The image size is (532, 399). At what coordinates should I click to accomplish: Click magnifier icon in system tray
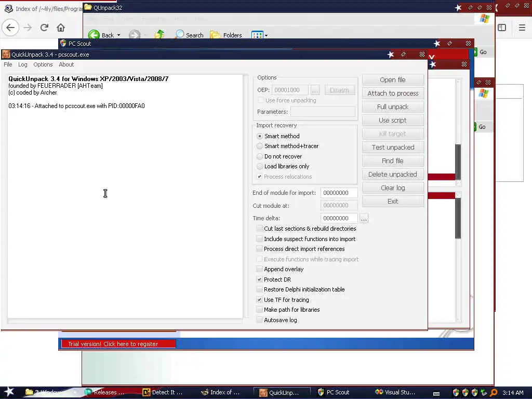tap(494, 393)
